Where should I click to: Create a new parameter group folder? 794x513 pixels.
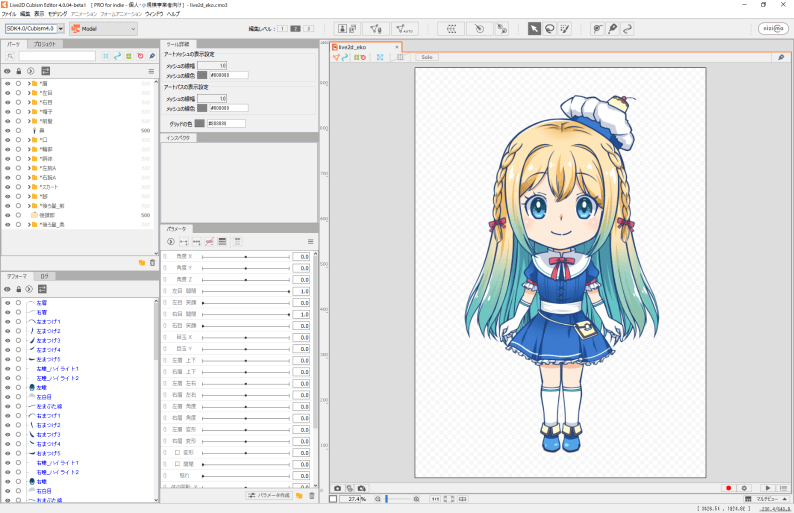[299, 495]
